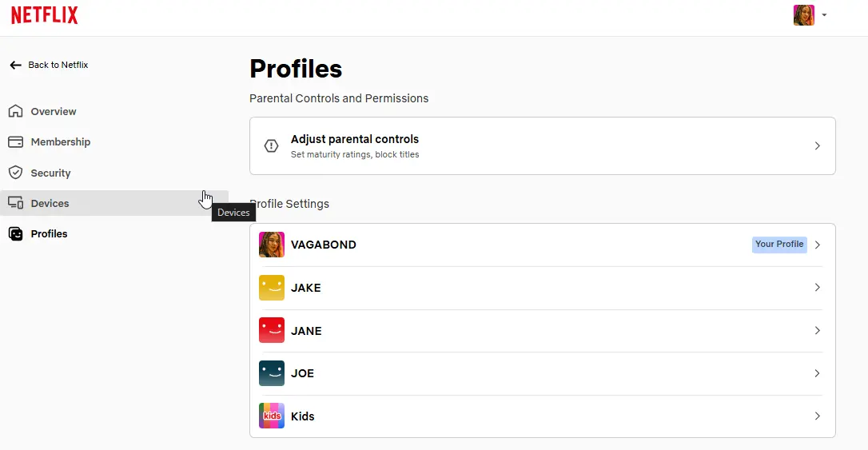
Task: Click the Netflix logo
Action: point(44,15)
